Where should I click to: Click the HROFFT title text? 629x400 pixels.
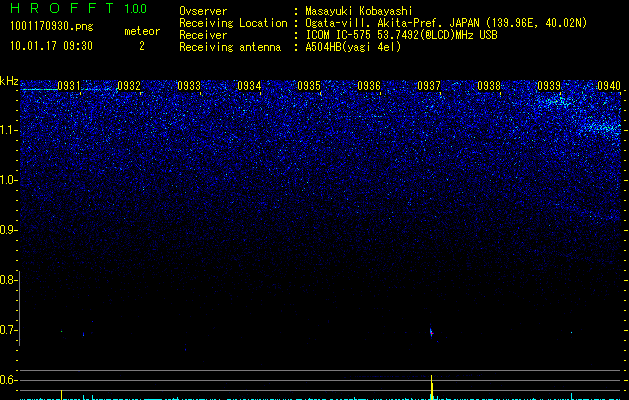pos(62,8)
